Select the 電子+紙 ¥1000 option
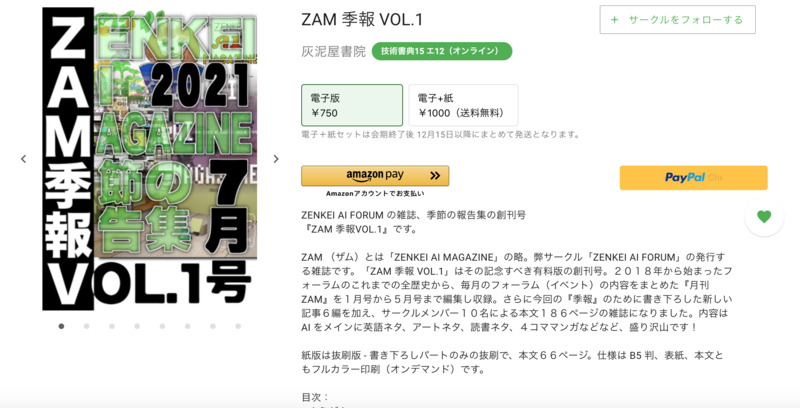 coord(463,105)
